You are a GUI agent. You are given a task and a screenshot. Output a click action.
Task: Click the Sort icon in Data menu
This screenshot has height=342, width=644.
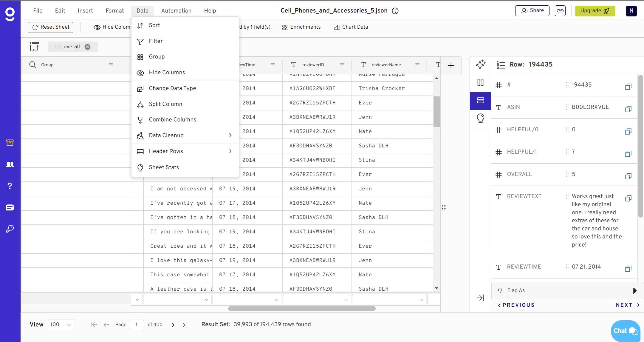click(x=140, y=25)
